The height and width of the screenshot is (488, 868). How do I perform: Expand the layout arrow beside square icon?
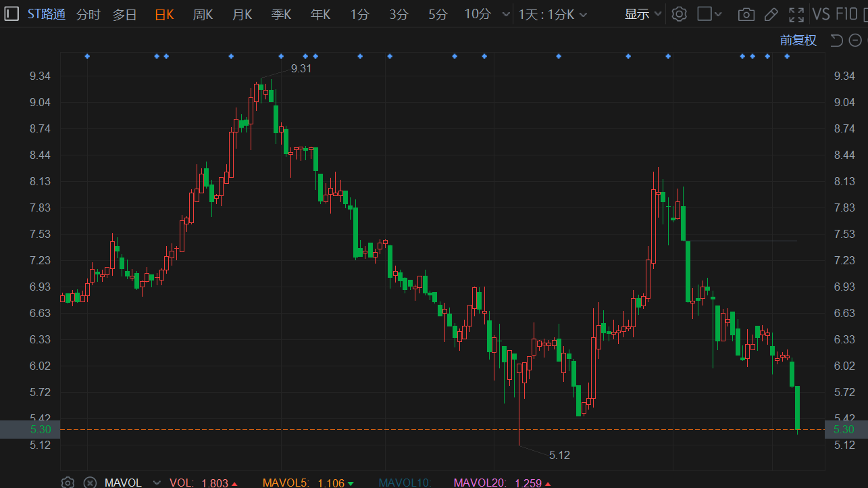point(719,14)
